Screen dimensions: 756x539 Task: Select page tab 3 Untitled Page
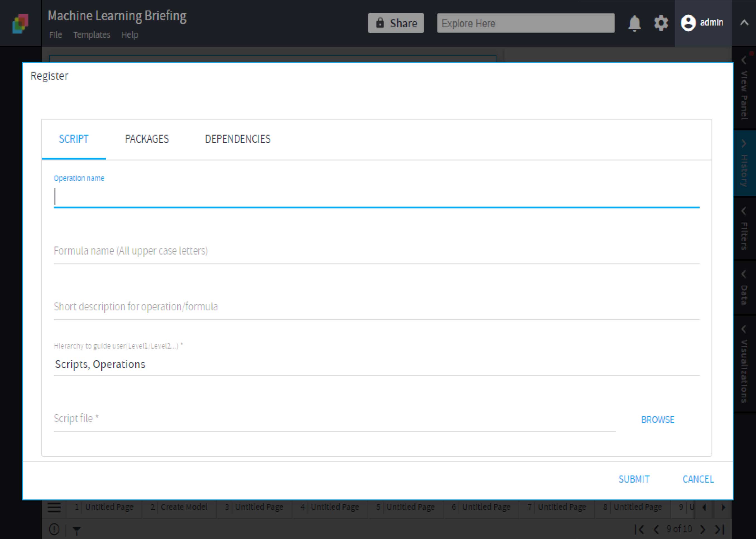click(254, 507)
